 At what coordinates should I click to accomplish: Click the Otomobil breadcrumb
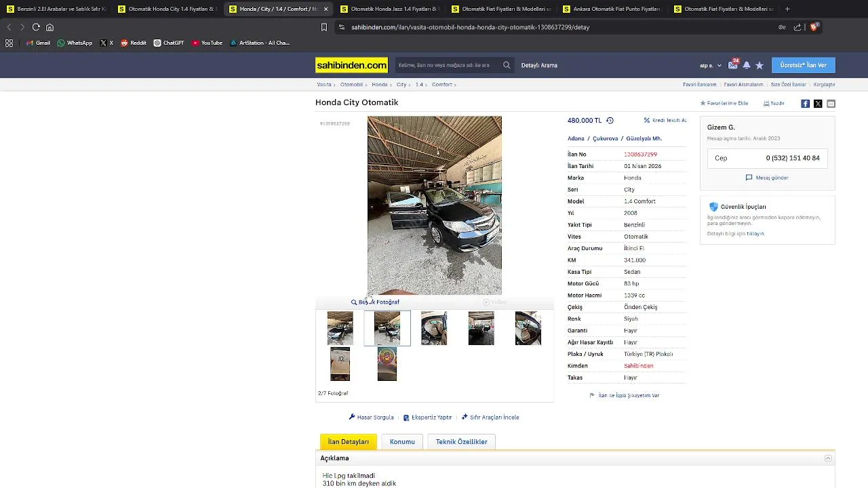[351, 85]
